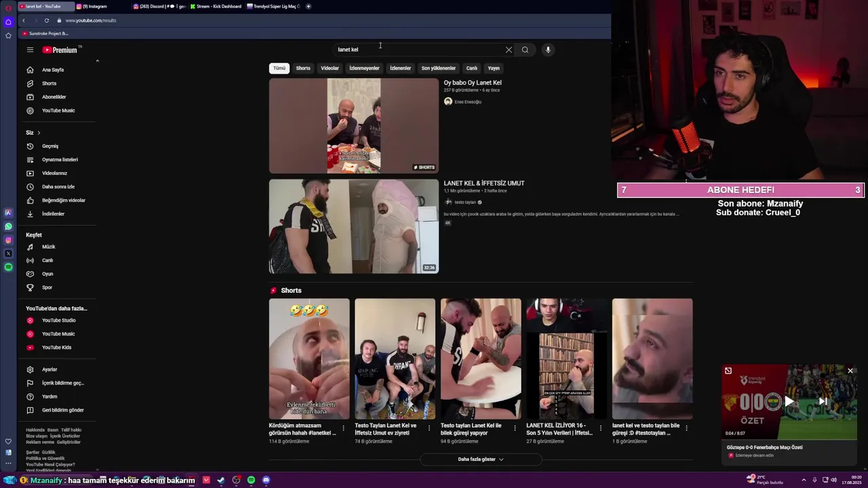Open options menu for Testo Taylan short
Image resolution: width=868 pixels, height=488 pixels.
[x=429, y=428]
